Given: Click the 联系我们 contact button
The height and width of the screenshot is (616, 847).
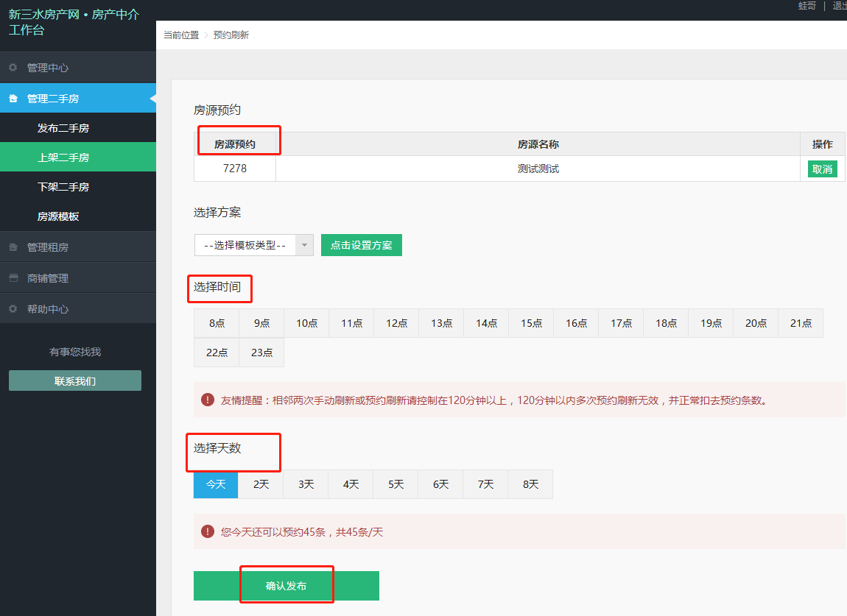Looking at the screenshot, I should (x=75, y=381).
